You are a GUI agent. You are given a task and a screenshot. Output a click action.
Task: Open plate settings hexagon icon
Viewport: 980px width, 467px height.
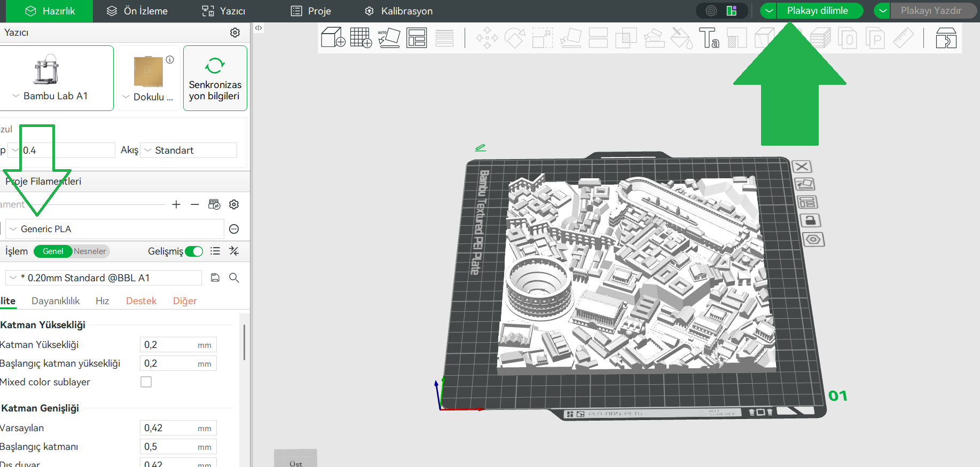813,239
